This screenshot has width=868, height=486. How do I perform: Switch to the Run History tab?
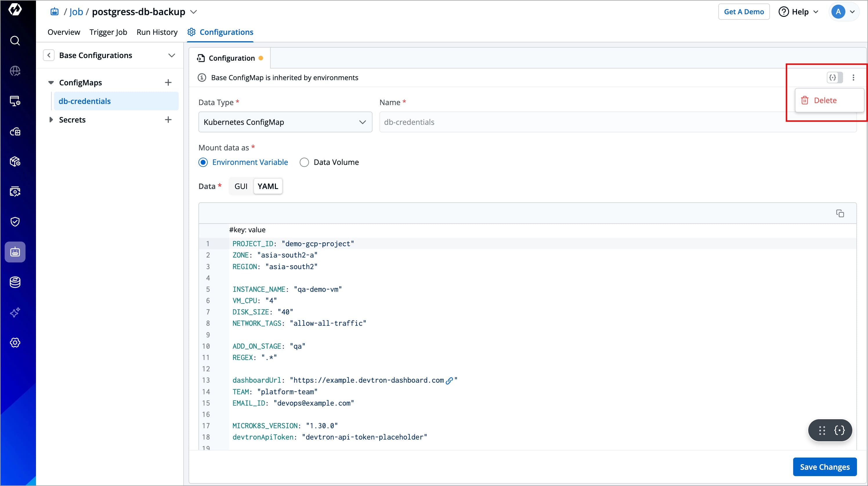coord(157,32)
